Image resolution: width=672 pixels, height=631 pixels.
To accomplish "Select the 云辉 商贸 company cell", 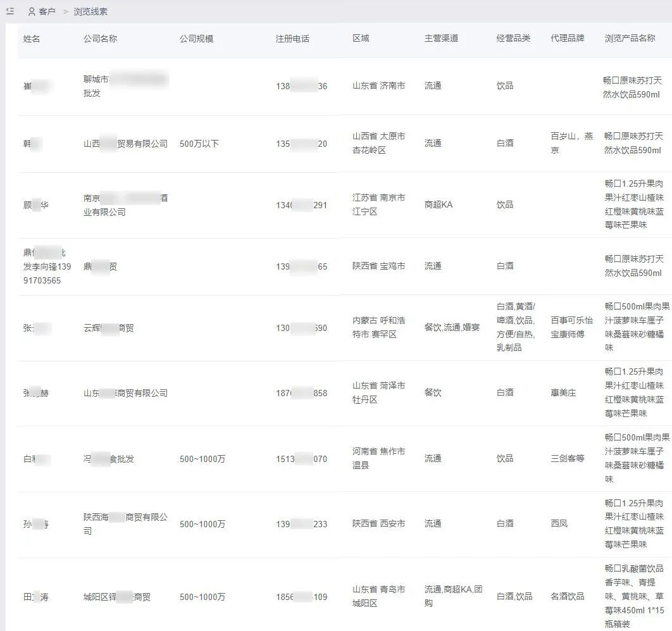I will click(108, 328).
